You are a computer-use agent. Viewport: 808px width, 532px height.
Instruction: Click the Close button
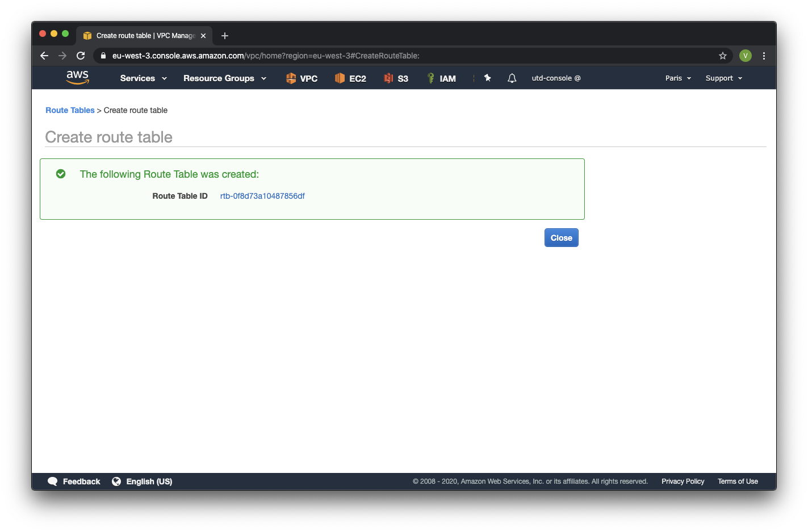click(x=562, y=238)
